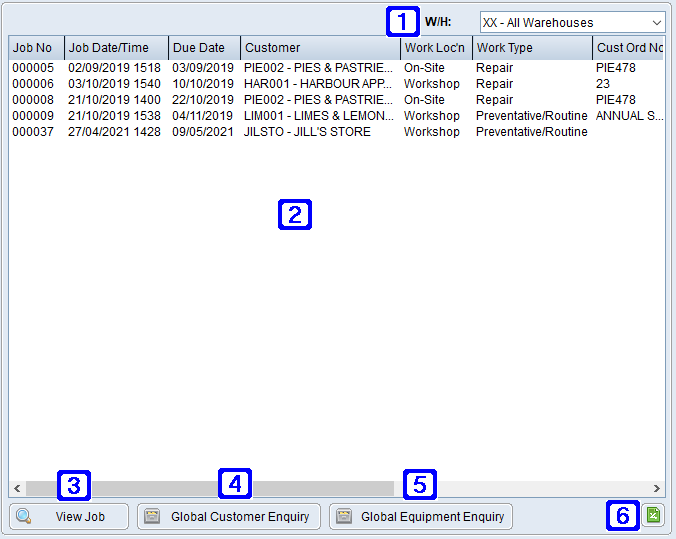This screenshot has height=539, width=676.
Task: Click the green Excel export icon
Action: [653, 515]
